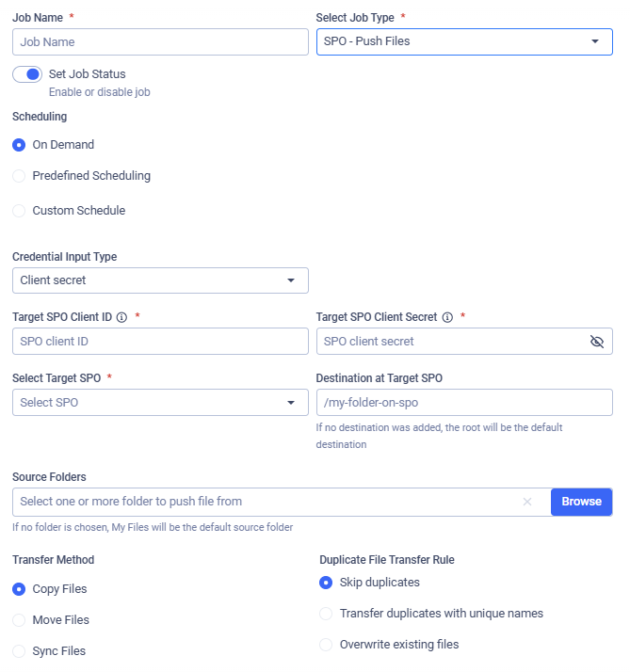Image resolution: width=630 pixels, height=672 pixels.
Task: Choose the Custom Schedule radio option
Action: click(x=19, y=211)
